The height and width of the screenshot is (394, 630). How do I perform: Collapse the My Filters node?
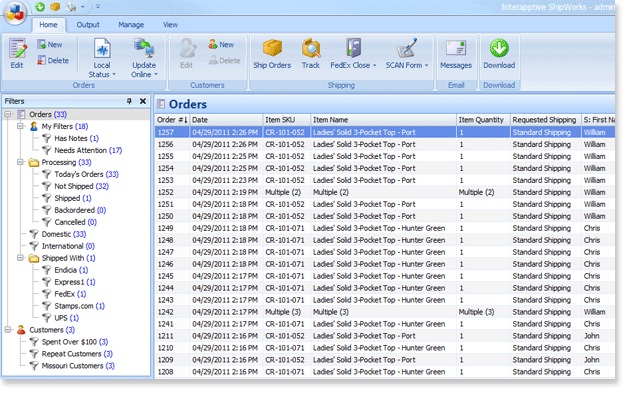[x=20, y=126]
